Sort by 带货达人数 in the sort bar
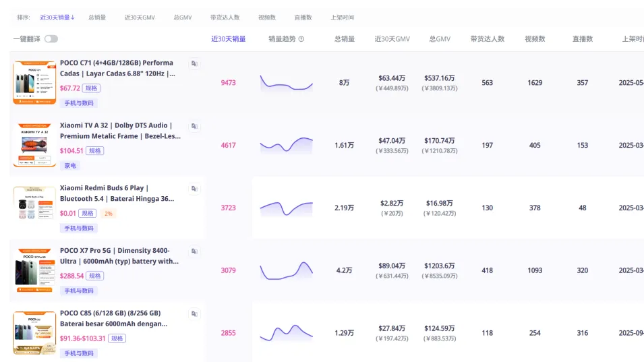The image size is (644, 362). coord(225,17)
